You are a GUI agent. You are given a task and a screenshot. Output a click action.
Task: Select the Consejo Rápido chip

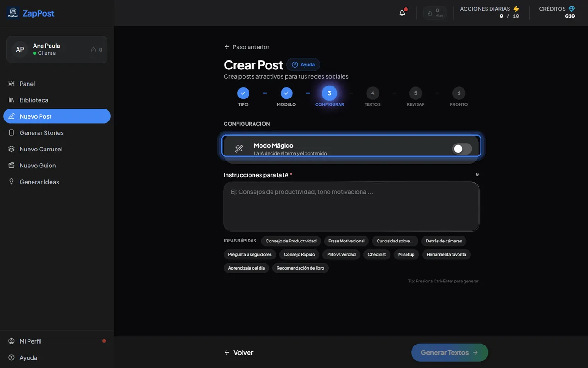300,254
